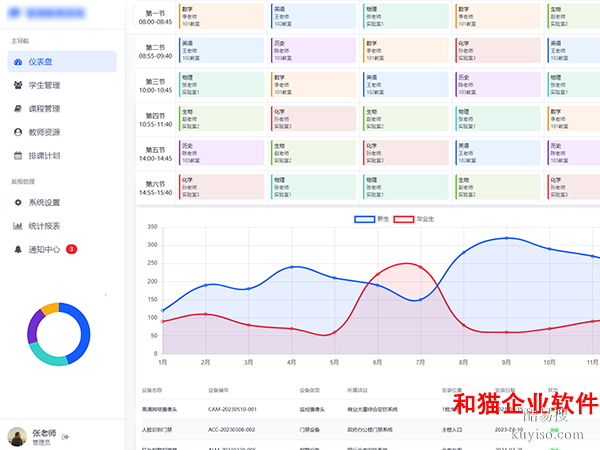Open the 统计报表 bar chart icon
Viewport: 600px width, 450px height.
click(18, 226)
